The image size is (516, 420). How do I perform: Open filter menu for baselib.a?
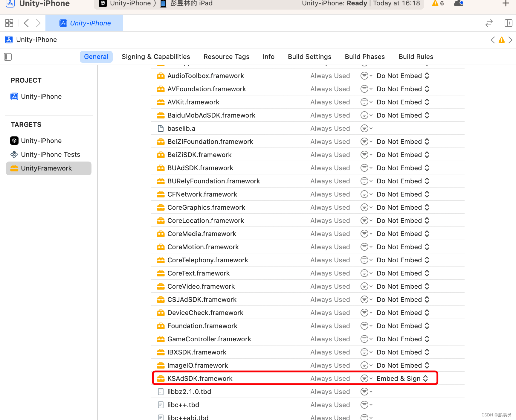click(366, 128)
